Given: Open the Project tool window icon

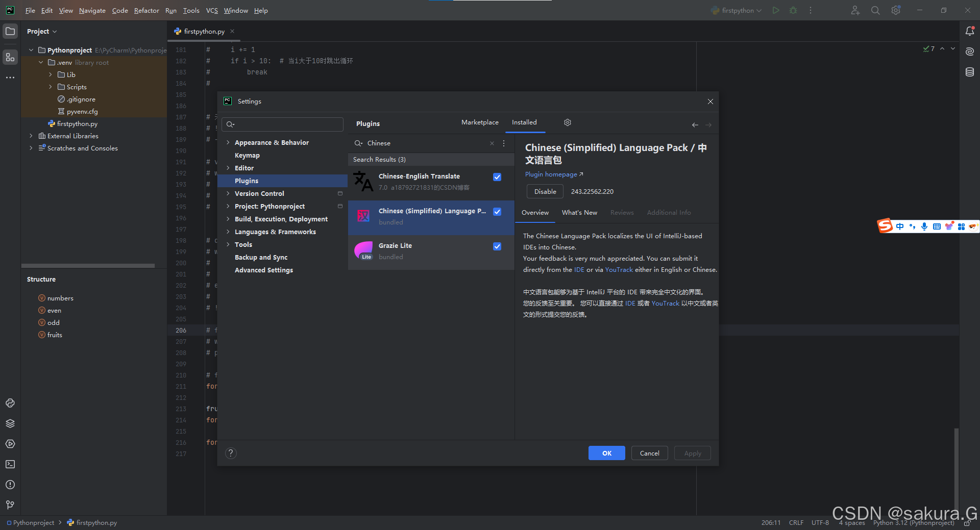Looking at the screenshot, I should (10, 31).
